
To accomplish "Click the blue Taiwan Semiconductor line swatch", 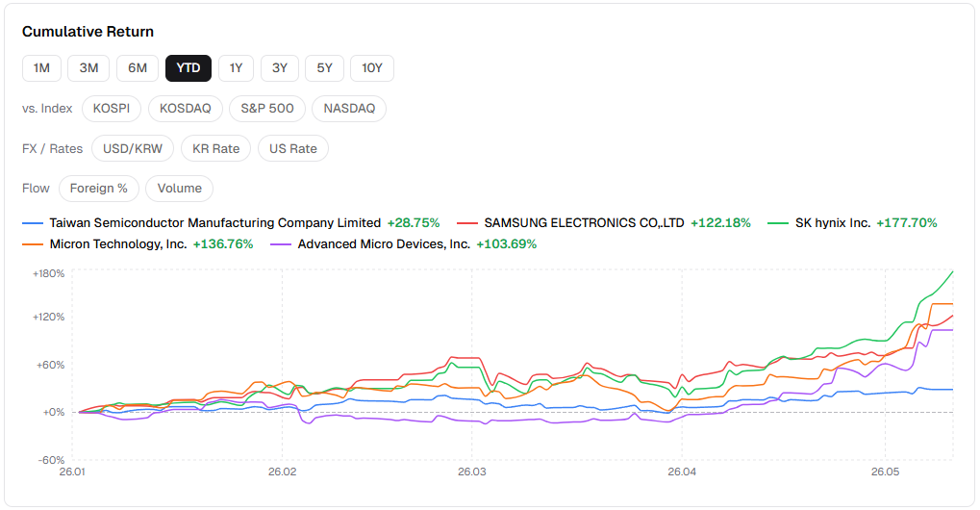I will coord(33,223).
